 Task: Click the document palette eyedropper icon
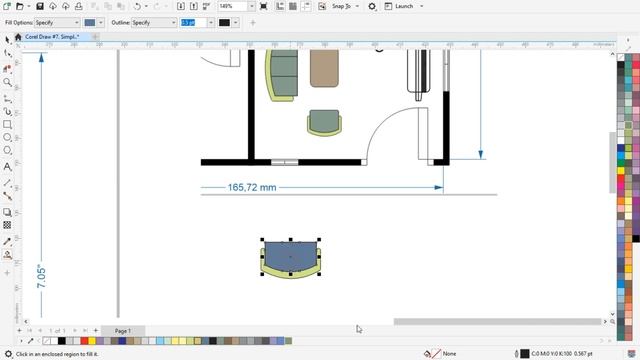coord(31,341)
